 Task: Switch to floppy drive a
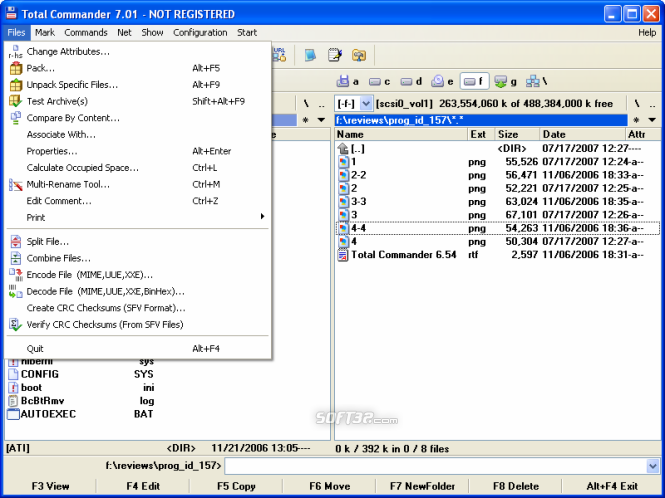point(348,81)
